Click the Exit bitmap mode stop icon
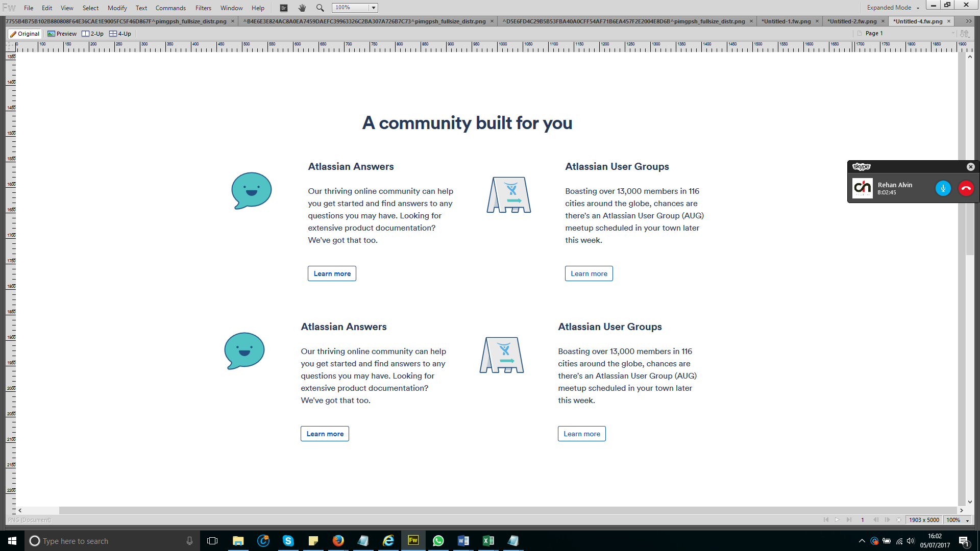Viewport: 980px width, 551px height. 899,520
